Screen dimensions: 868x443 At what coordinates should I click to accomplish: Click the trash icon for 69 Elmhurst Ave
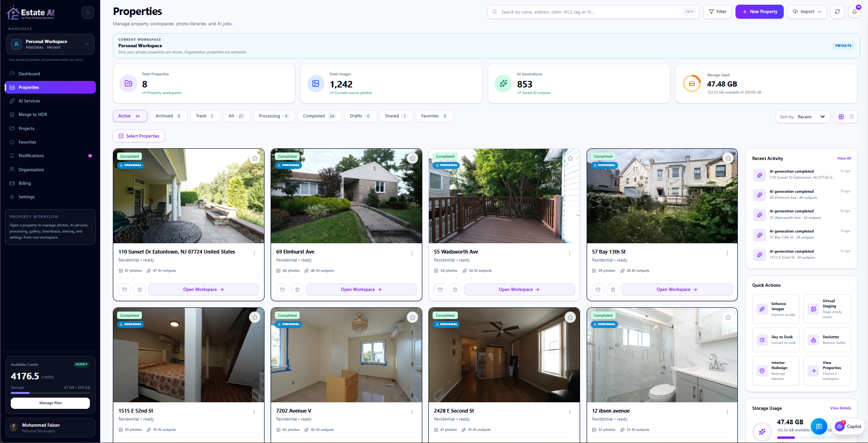point(297,290)
